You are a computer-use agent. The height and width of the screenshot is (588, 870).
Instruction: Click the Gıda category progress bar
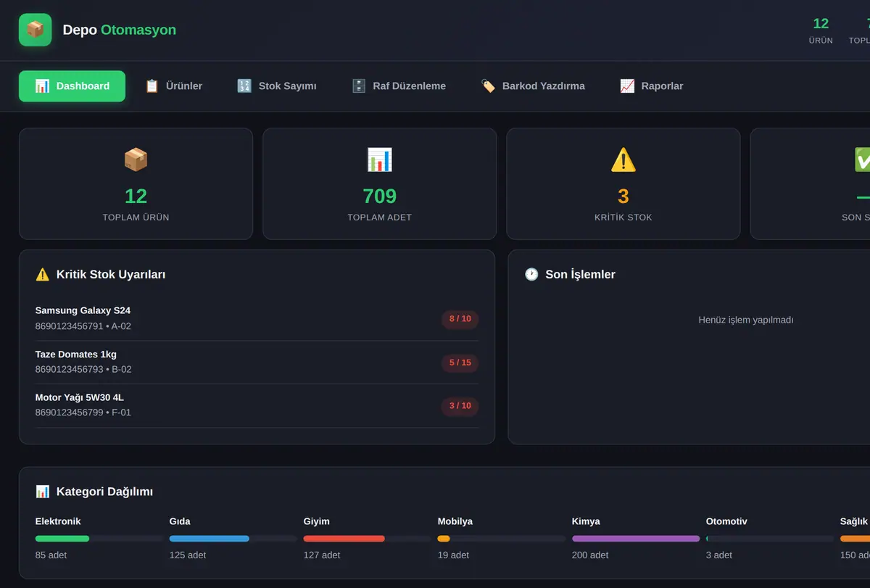coord(233,539)
